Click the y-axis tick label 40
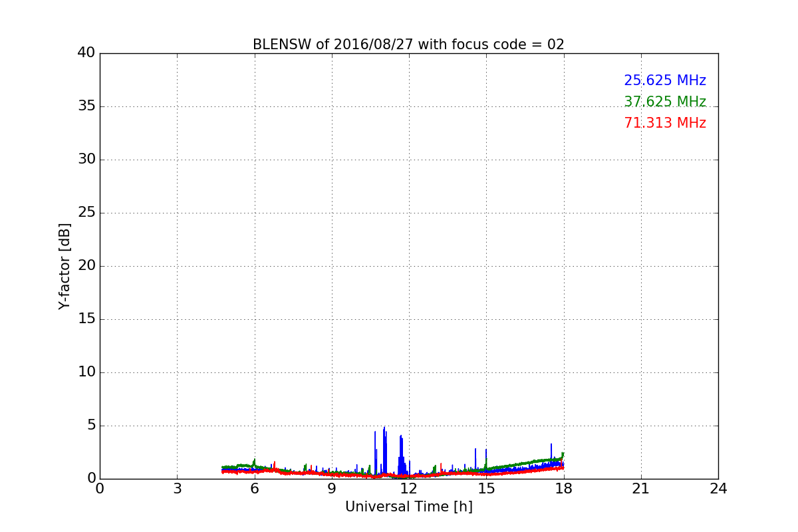 tap(86, 53)
